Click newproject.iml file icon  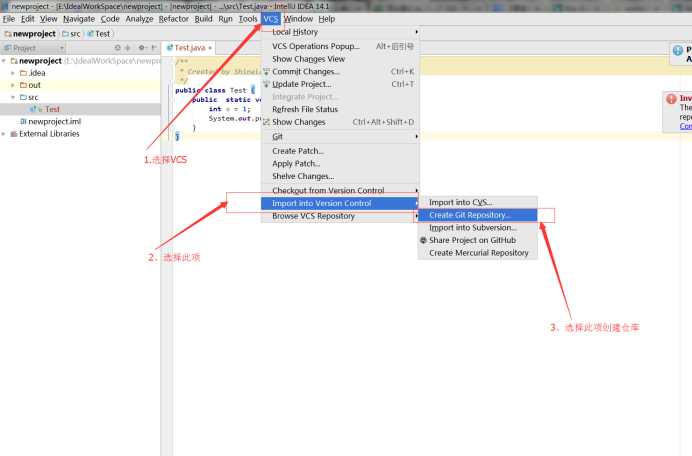(23, 121)
